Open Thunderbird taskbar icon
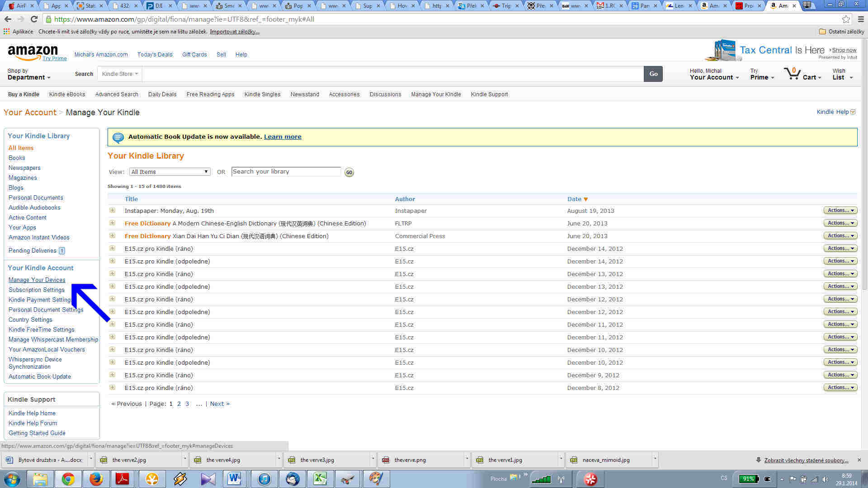This screenshot has height=488, width=868. [x=292, y=479]
